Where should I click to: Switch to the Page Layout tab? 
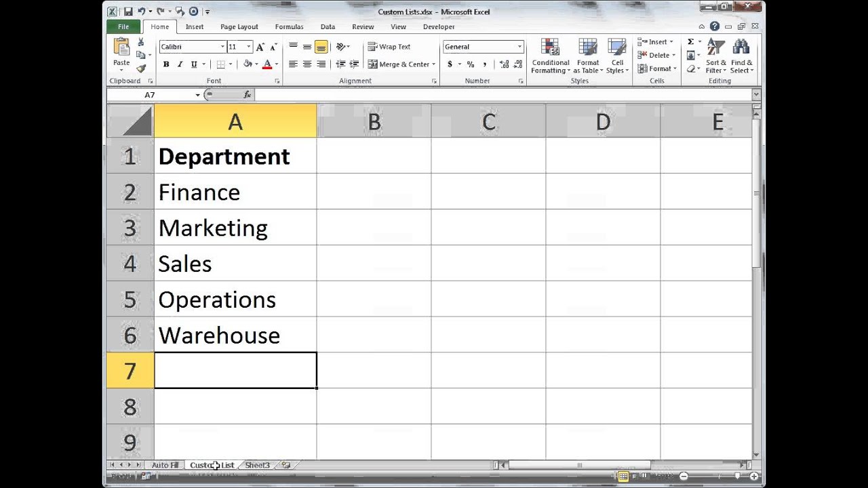pos(239,27)
